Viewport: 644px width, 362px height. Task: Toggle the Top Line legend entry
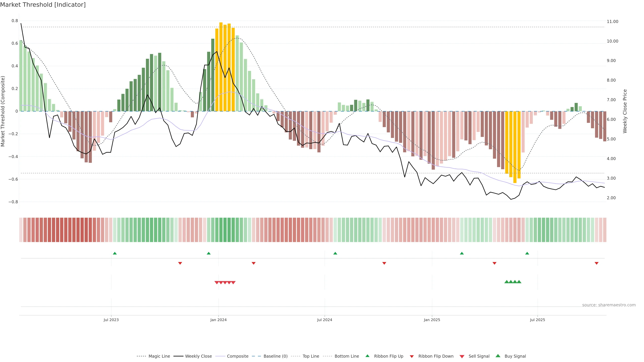tap(311, 356)
